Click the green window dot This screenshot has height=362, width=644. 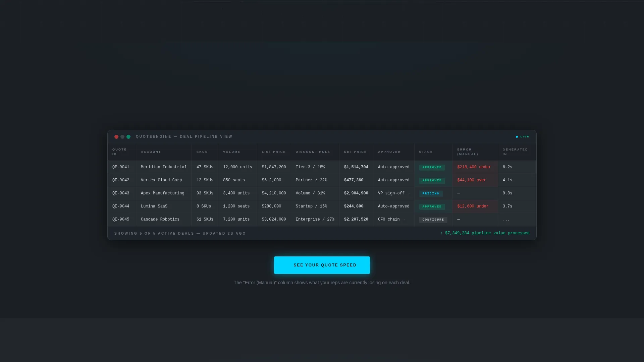[128, 137]
